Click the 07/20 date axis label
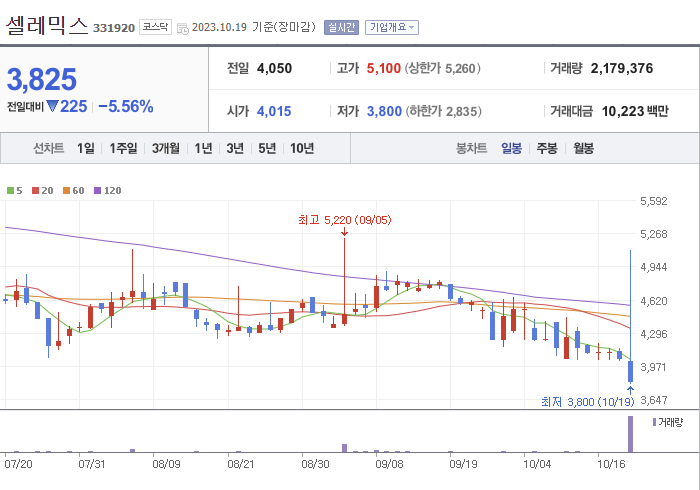The width and height of the screenshot is (700, 490). 18,464
